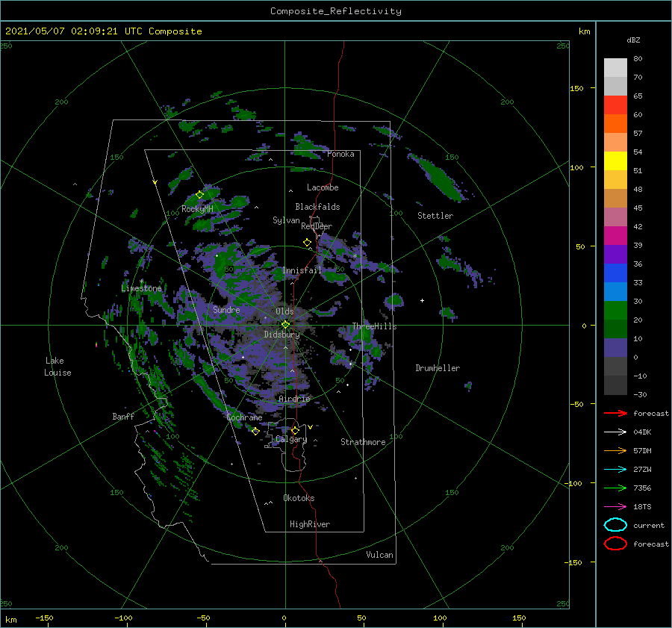This screenshot has width=672, height=628.
Task: Select the 54 dBZ yellow color swatch
Action: pos(615,161)
